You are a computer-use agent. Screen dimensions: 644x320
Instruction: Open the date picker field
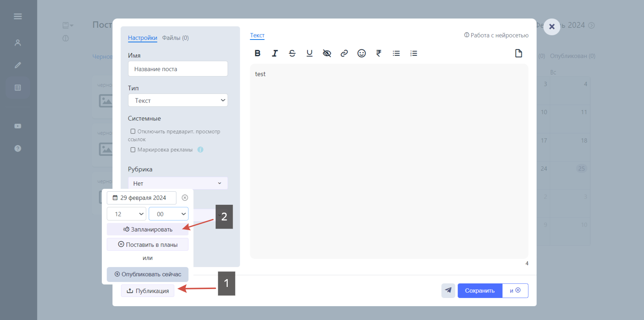click(x=142, y=198)
